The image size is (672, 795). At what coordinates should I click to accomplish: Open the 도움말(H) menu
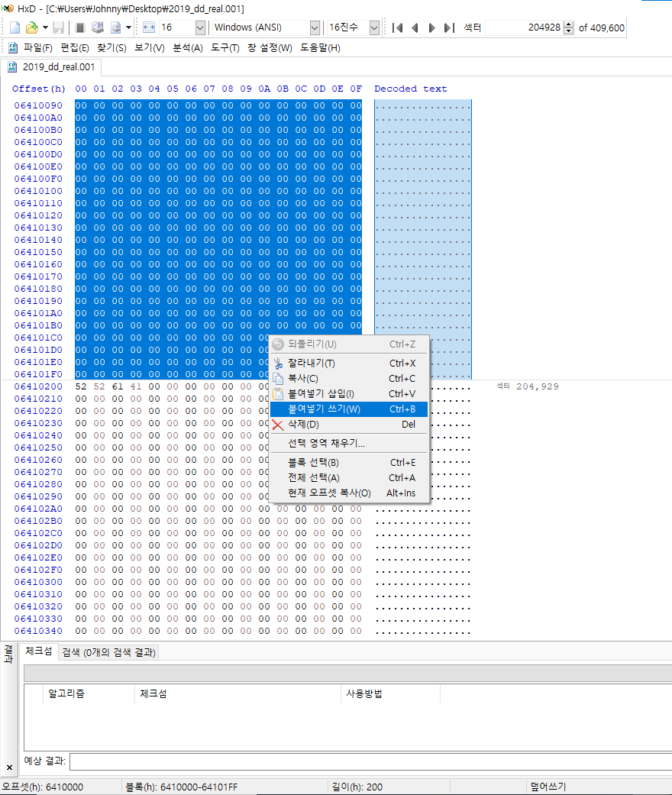pos(320,47)
